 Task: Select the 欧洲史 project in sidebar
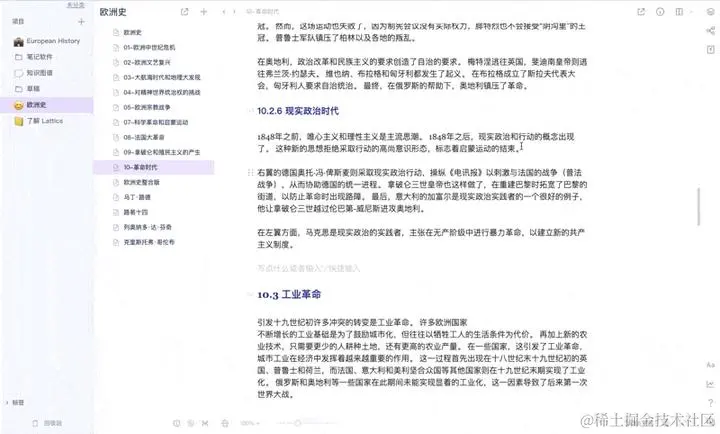46,105
